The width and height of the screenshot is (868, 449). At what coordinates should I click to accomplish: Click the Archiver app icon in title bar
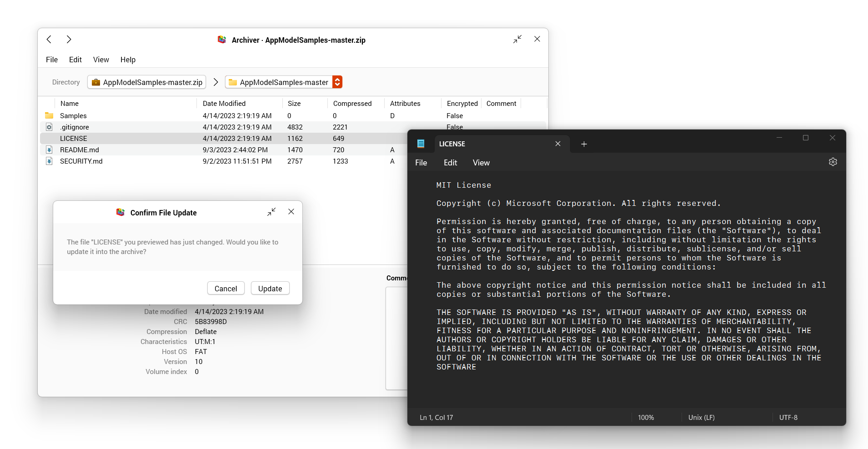pyautogui.click(x=222, y=40)
